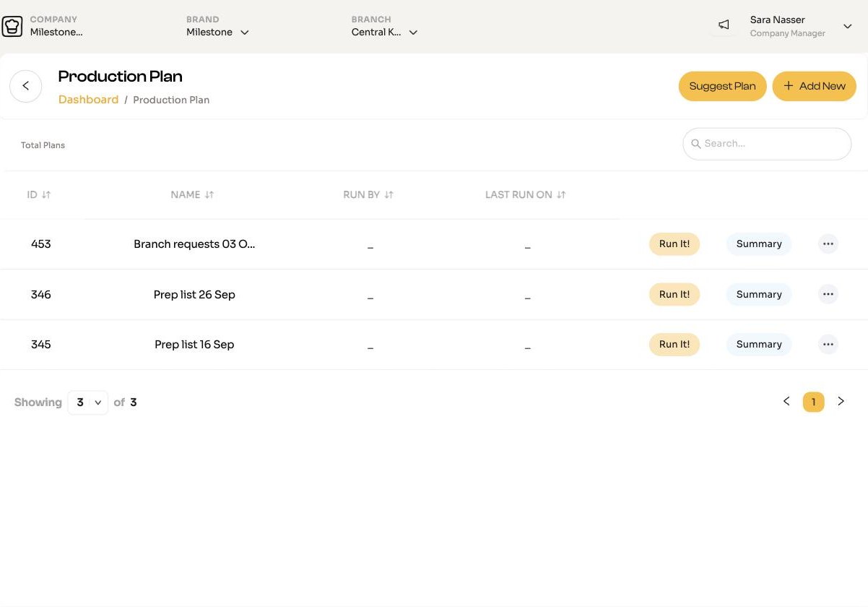Focus the Search input field
The height and width of the screenshot is (607, 868).
(x=767, y=144)
